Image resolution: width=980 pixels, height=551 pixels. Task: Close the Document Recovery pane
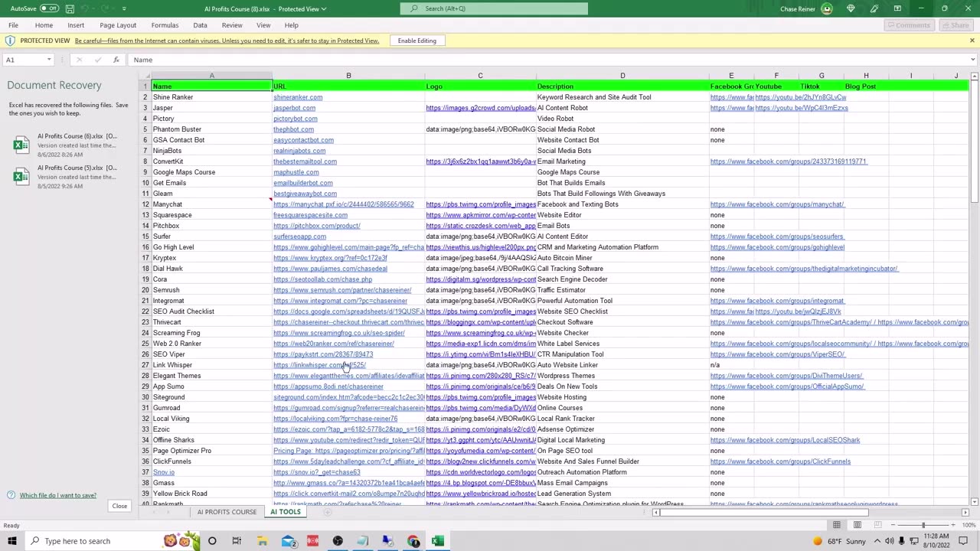point(119,506)
